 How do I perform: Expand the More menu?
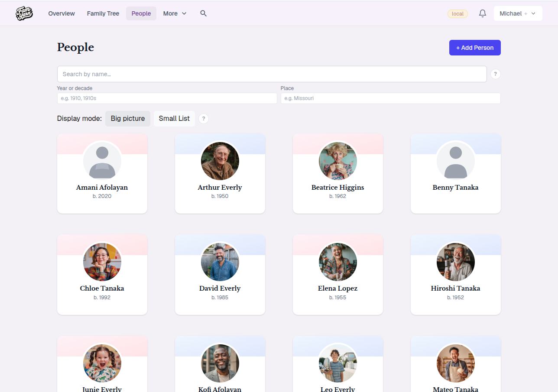175,13
